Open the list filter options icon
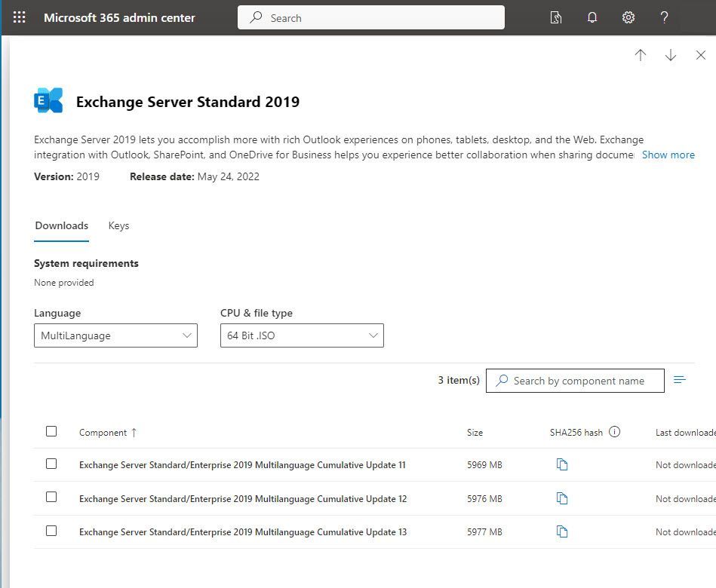 click(680, 380)
